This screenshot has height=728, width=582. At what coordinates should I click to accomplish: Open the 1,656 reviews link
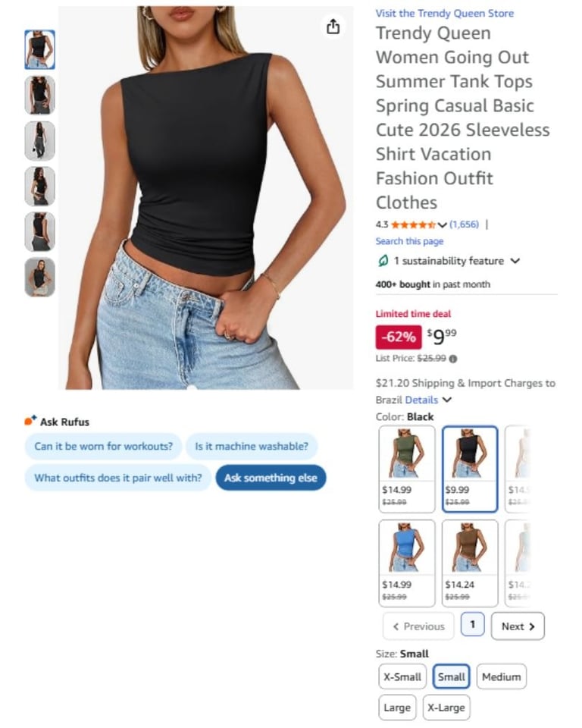coord(464,224)
